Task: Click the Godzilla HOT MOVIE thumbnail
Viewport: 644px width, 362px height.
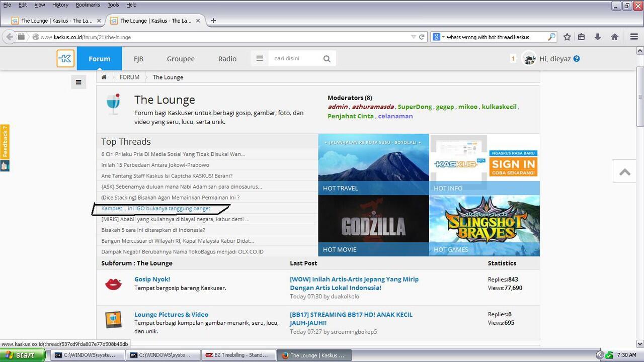Action: (373, 225)
